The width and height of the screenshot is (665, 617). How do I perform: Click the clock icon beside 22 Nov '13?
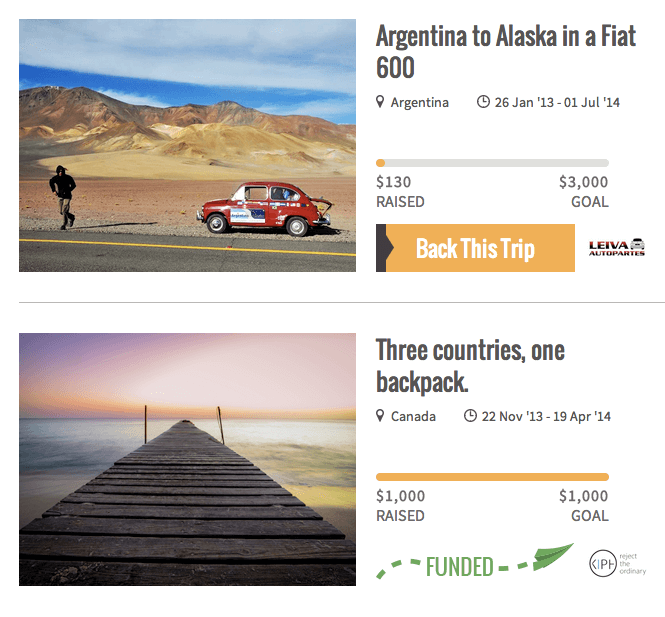(x=470, y=416)
